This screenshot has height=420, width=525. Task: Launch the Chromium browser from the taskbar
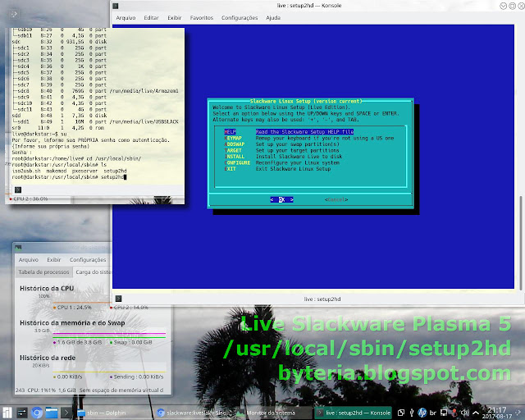click(x=37, y=413)
